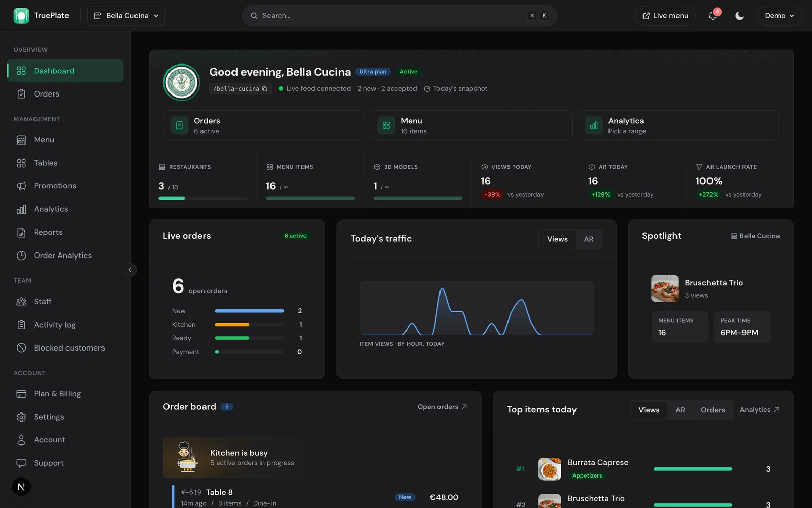812x508 pixels.
Task: Follow the Open orders link
Action: (x=442, y=407)
